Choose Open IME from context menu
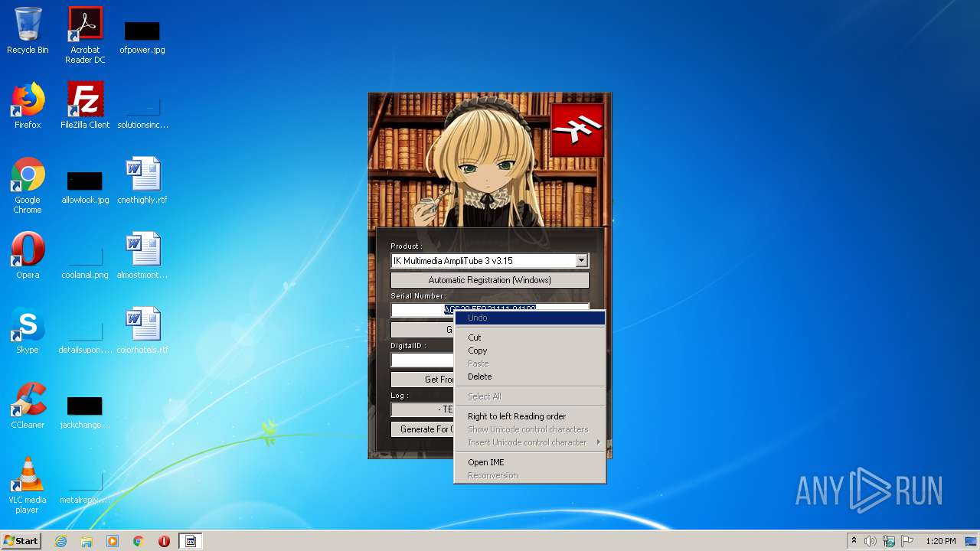The width and height of the screenshot is (980, 551). (x=530, y=462)
